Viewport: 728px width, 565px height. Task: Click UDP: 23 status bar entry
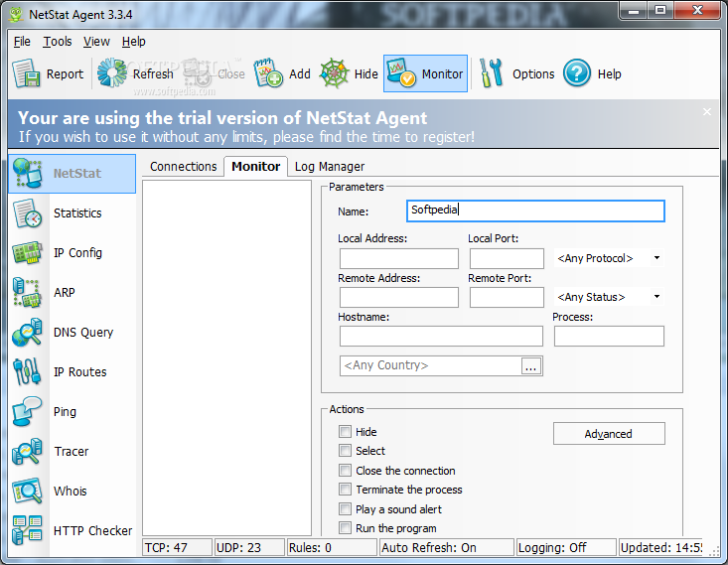(x=249, y=547)
